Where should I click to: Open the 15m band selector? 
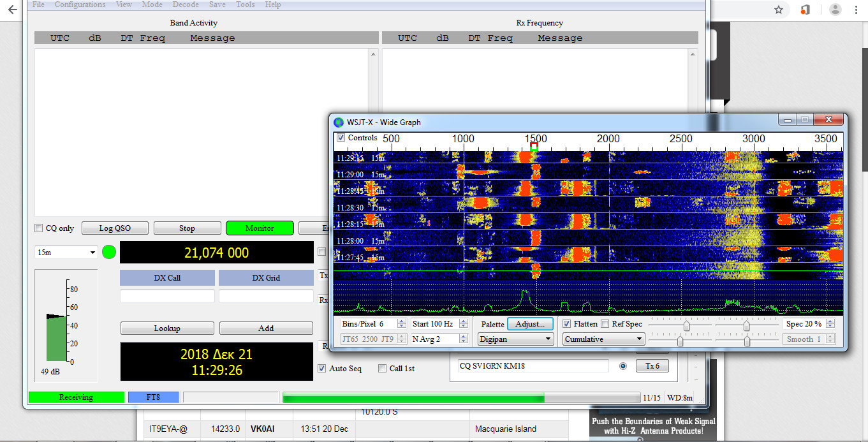pyautogui.click(x=66, y=252)
